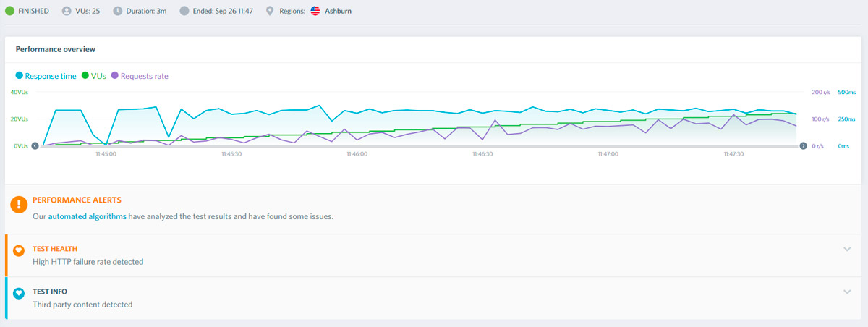
Task: Expand the Test Info alert chevron
Action: point(847,292)
